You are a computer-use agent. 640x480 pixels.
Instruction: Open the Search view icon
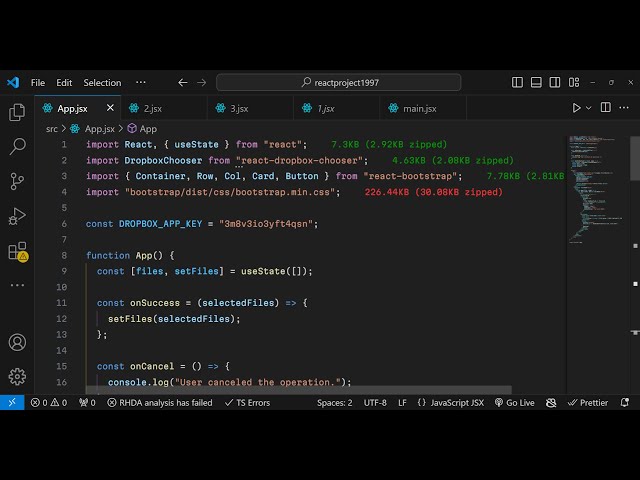[17, 147]
